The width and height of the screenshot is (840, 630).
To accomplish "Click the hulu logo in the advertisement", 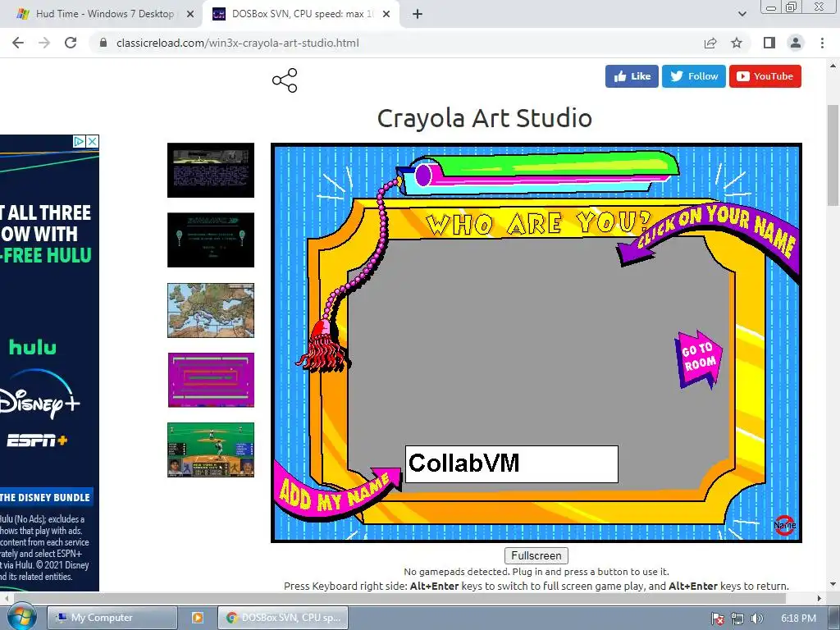I will pos(33,347).
